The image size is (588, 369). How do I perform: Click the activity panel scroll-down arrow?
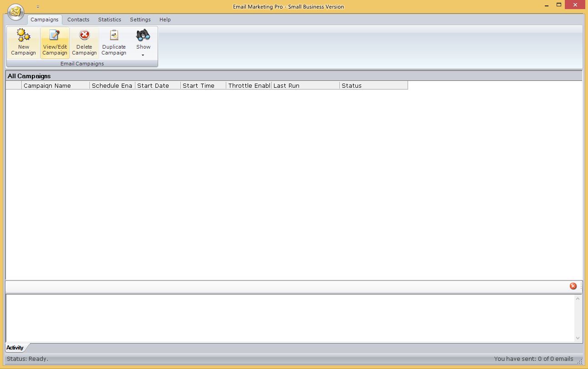(578, 338)
